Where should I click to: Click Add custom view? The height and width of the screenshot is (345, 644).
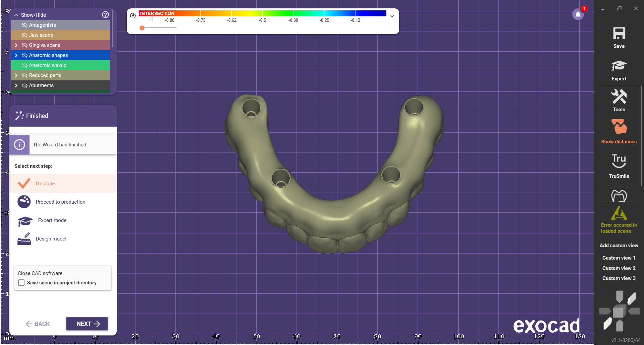[x=619, y=245]
